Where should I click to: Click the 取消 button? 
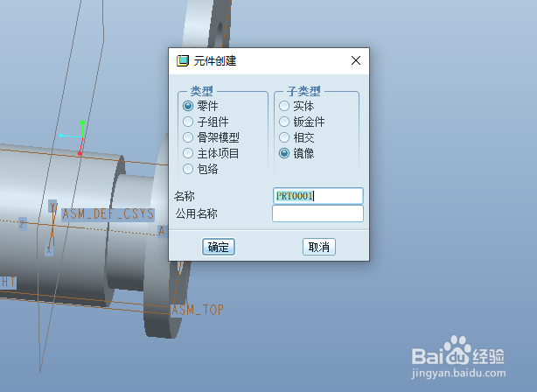(x=319, y=247)
